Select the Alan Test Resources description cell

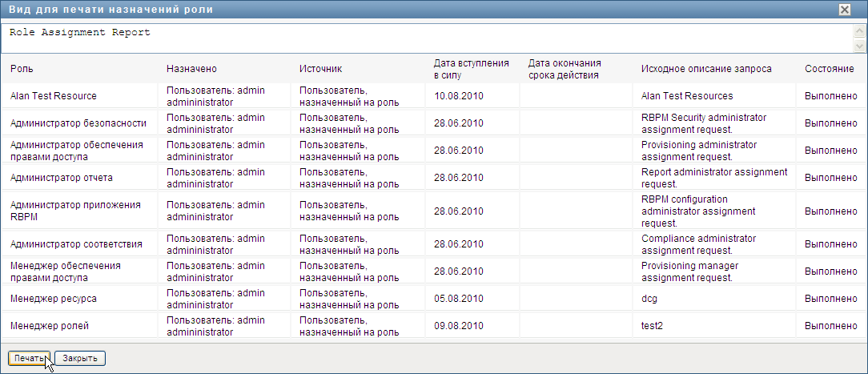(x=687, y=96)
